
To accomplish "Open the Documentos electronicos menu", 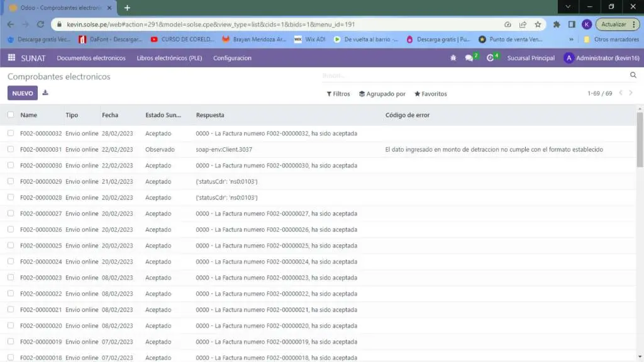I will click(x=91, y=58).
